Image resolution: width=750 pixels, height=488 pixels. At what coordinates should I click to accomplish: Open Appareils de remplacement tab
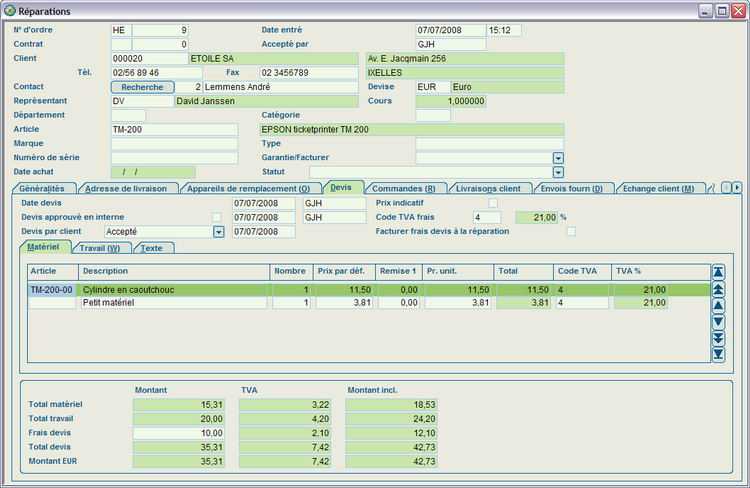click(248, 189)
